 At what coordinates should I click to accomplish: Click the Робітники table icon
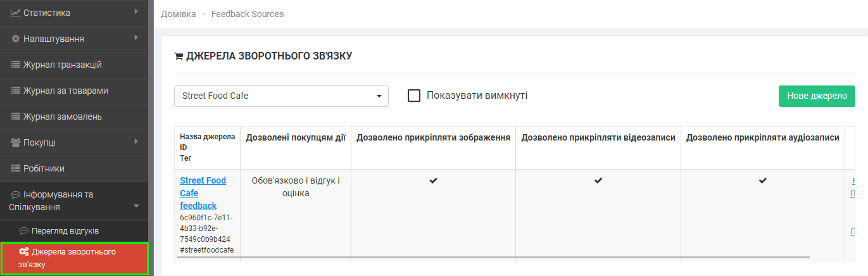(x=16, y=168)
